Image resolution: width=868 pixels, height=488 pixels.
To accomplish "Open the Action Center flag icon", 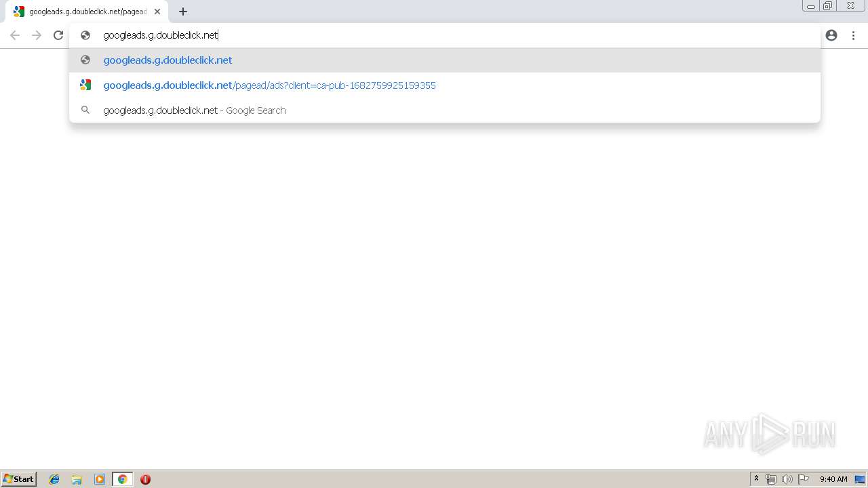I will click(x=804, y=479).
